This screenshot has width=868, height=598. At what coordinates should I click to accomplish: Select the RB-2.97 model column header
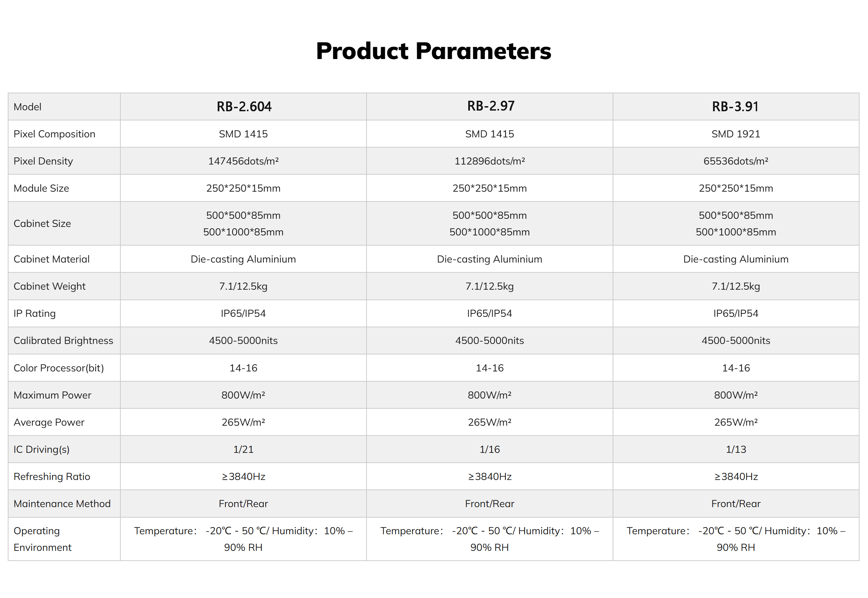coord(491,106)
